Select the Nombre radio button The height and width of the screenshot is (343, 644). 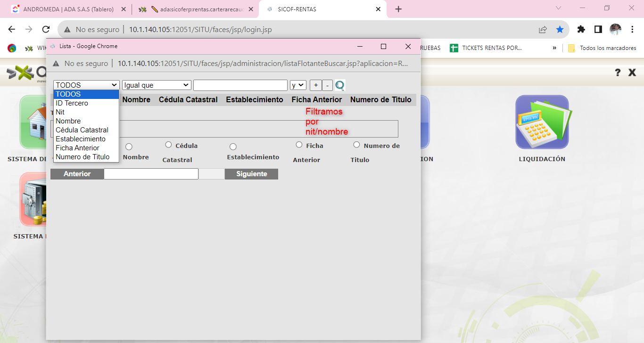coord(129,147)
